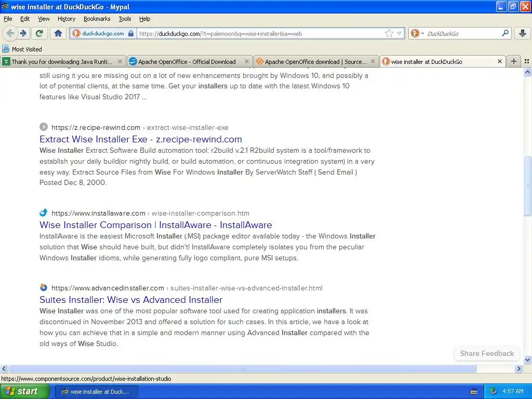
Task: Close the Java Runtime download tab
Action: [x=120, y=61]
